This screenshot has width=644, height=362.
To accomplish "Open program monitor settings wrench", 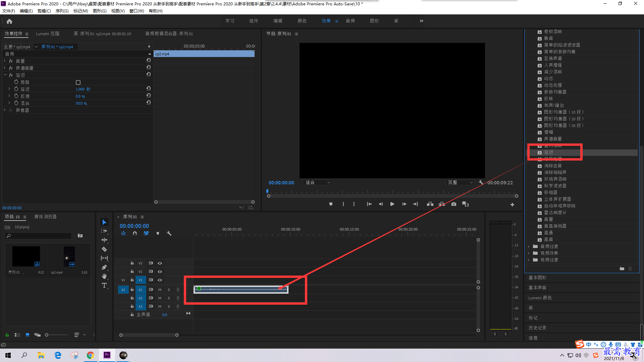I will click(481, 182).
